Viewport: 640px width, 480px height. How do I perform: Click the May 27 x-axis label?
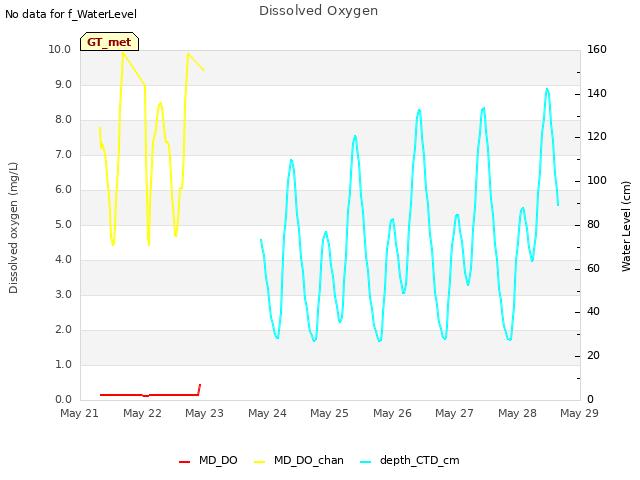tap(454, 413)
